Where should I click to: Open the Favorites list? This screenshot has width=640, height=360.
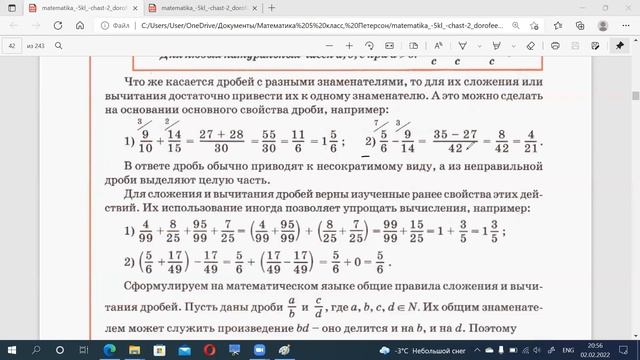click(558, 26)
